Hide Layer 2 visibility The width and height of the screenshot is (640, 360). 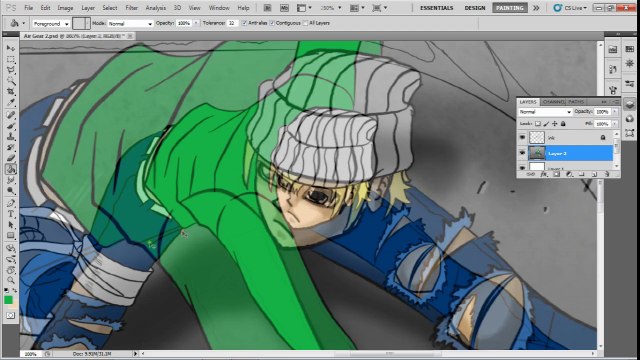tap(522, 153)
